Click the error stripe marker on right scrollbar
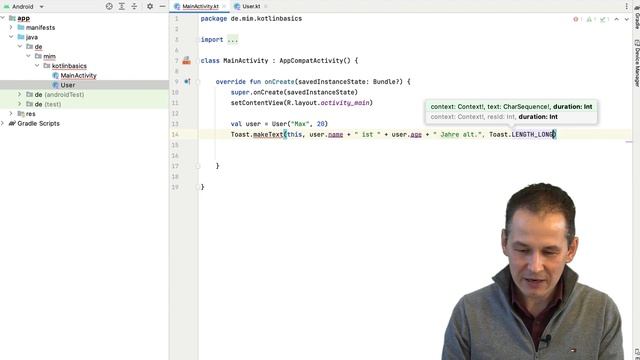The image size is (640, 360). [x=629, y=142]
